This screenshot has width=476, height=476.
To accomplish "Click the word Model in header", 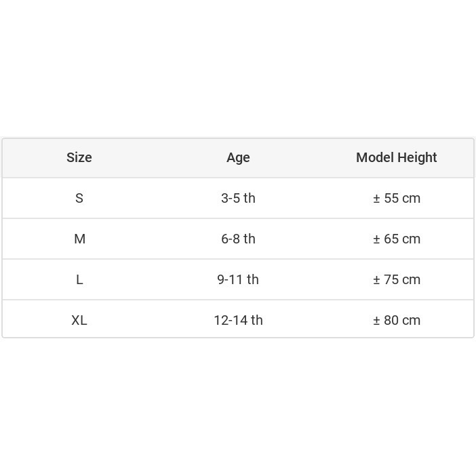I will point(375,157).
